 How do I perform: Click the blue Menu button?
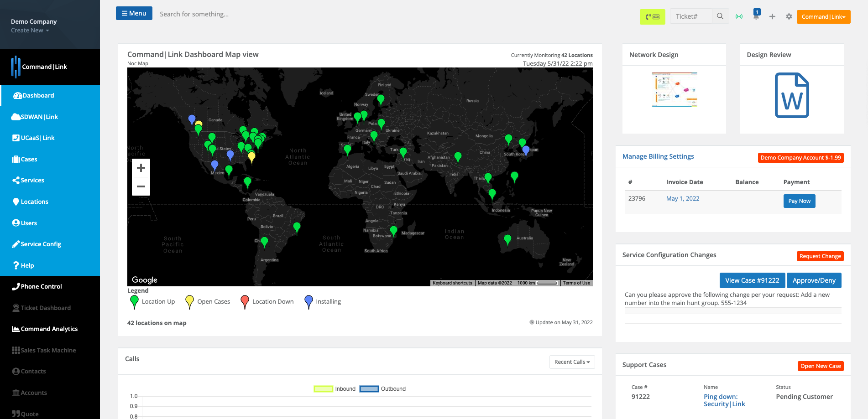click(x=134, y=13)
